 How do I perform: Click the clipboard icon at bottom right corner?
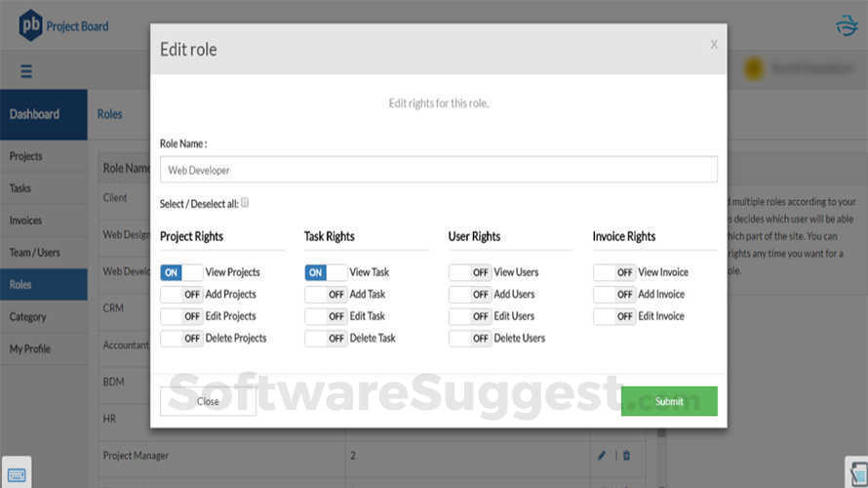pos(856,471)
